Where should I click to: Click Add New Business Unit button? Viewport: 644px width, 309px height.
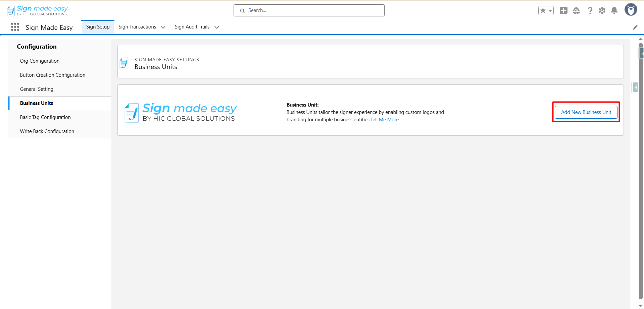586,112
